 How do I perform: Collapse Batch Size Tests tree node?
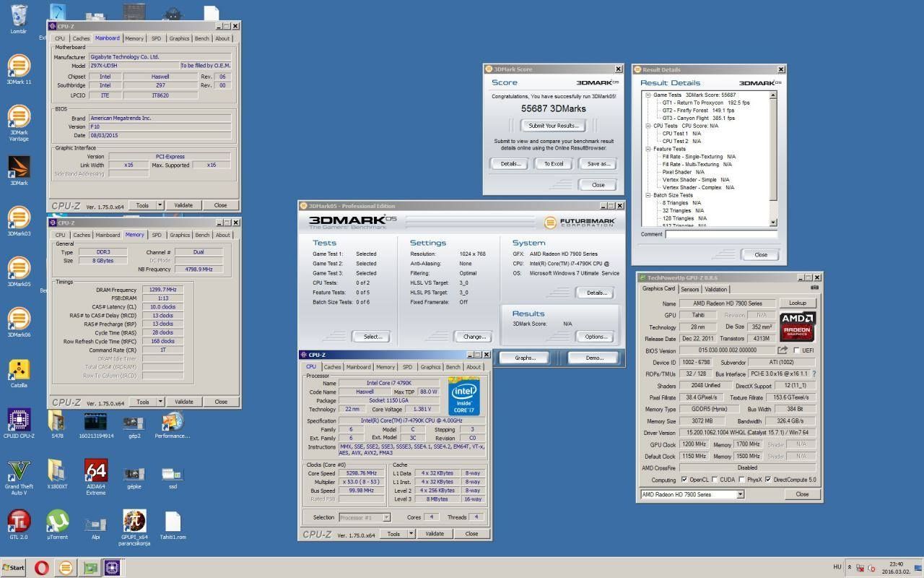[648, 195]
